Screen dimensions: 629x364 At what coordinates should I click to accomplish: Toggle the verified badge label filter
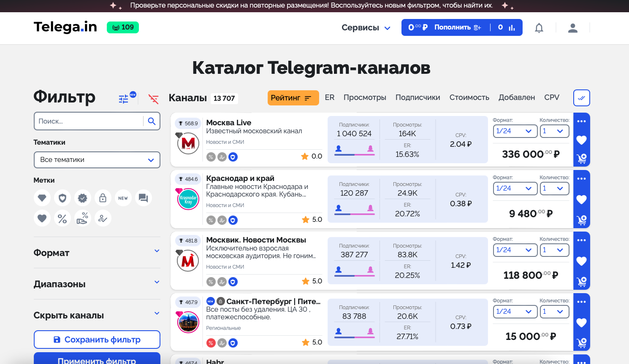coord(83,198)
